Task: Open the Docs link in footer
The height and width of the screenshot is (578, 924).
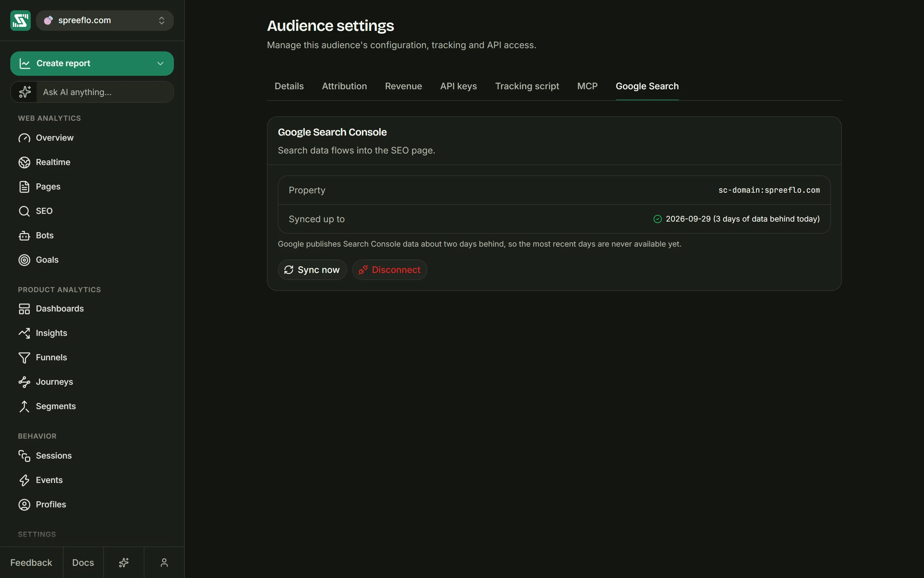Action: click(x=83, y=563)
